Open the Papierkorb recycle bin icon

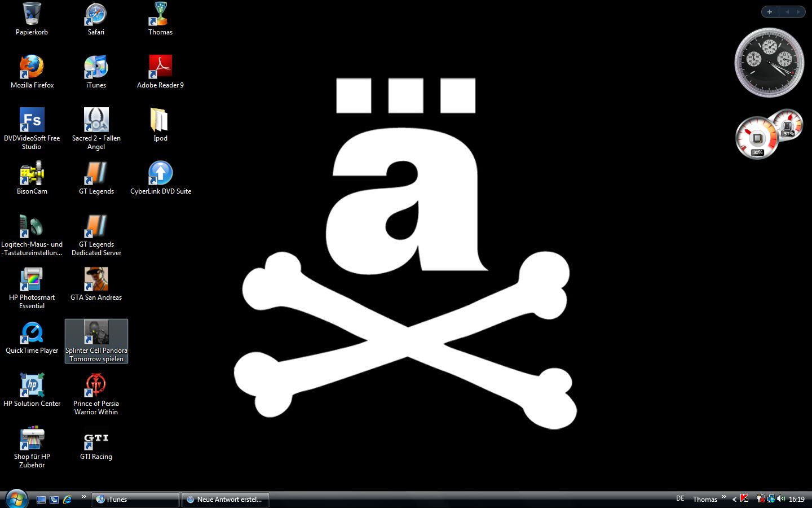32,19
